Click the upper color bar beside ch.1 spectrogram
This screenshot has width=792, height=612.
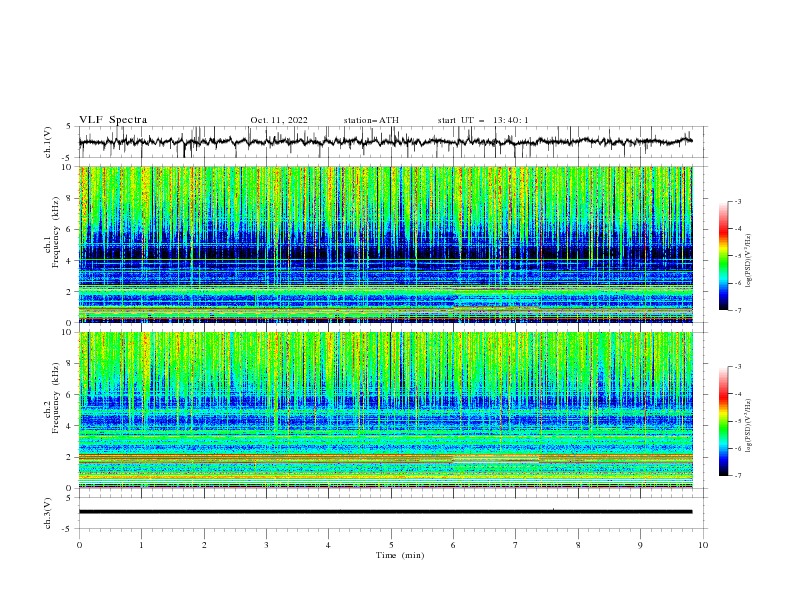pos(723,256)
